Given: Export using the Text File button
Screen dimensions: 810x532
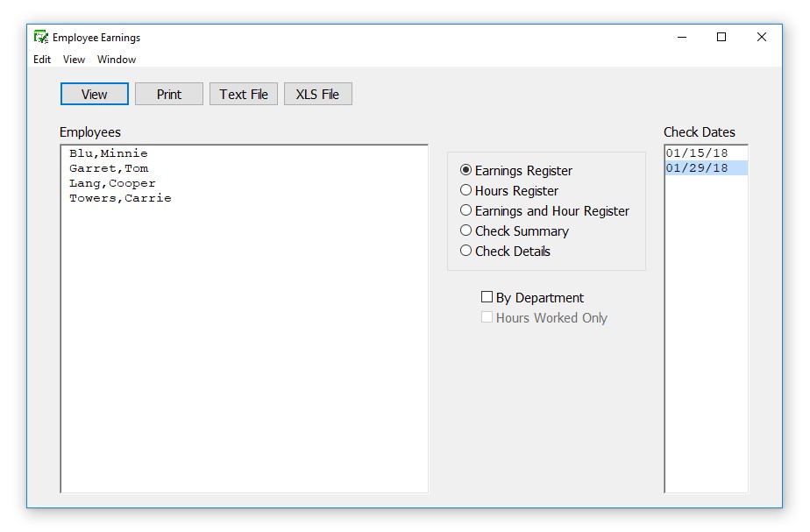Looking at the screenshot, I should point(244,95).
